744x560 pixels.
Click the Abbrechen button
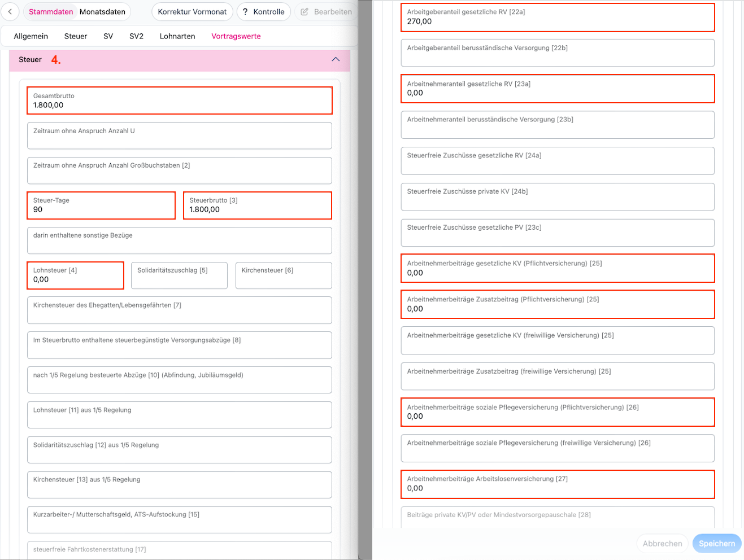(x=662, y=544)
